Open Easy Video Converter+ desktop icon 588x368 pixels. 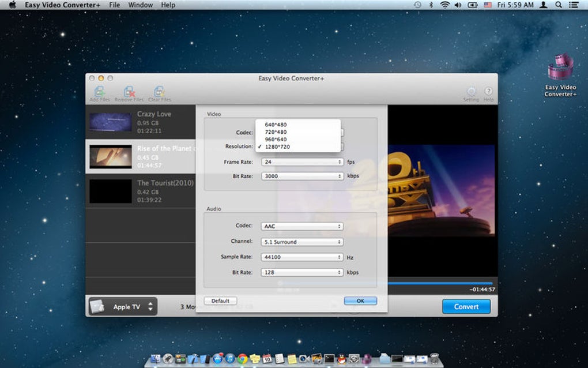[x=560, y=67]
